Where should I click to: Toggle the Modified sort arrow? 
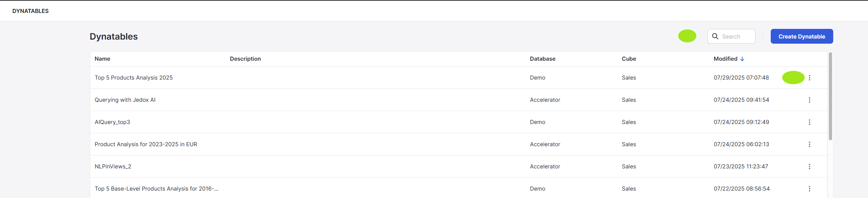pos(742,59)
